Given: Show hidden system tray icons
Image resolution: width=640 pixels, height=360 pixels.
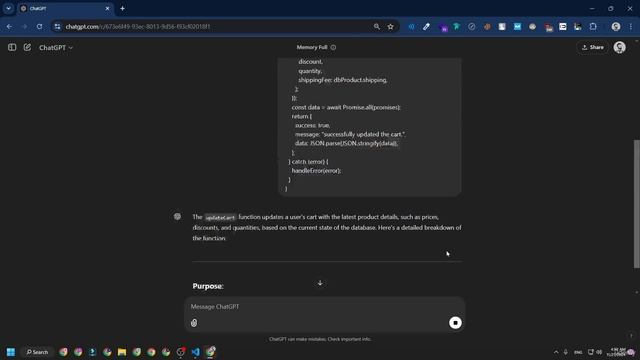Looking at the screenshot, I should coord(556,352).
